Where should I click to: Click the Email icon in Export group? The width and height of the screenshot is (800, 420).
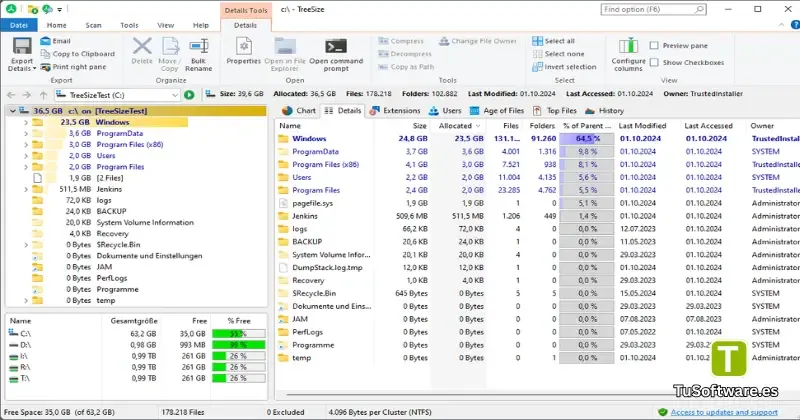(45, 41)
